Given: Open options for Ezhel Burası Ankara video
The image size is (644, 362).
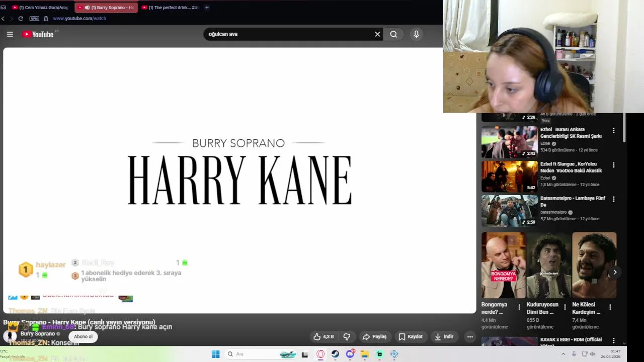Looking at the screenshot, I should [613, 131].
